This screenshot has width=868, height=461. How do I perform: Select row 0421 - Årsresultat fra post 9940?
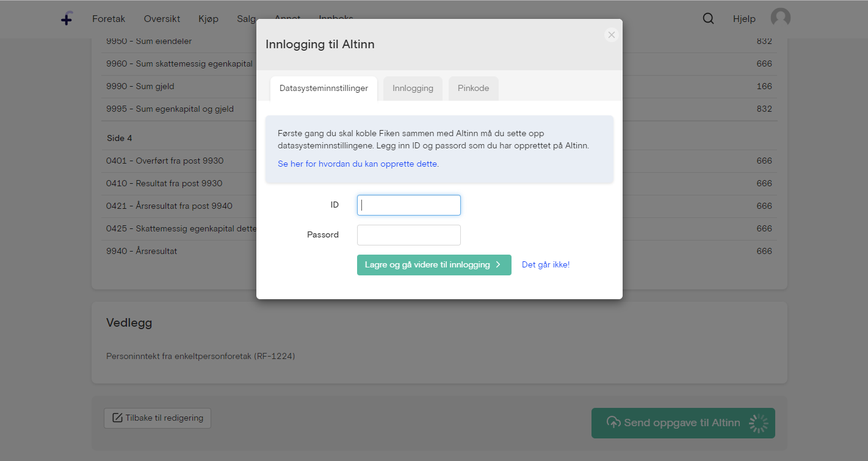tap(439, 206)
